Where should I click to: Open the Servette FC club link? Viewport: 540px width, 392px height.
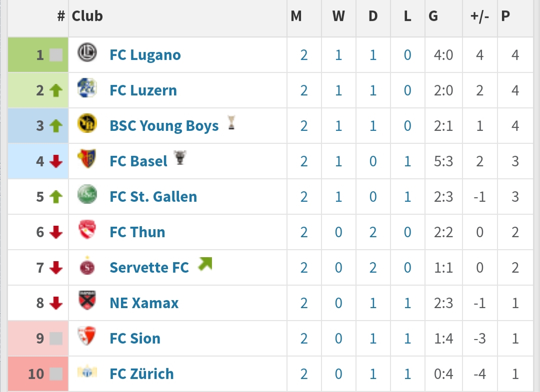[x=149, y=268]
